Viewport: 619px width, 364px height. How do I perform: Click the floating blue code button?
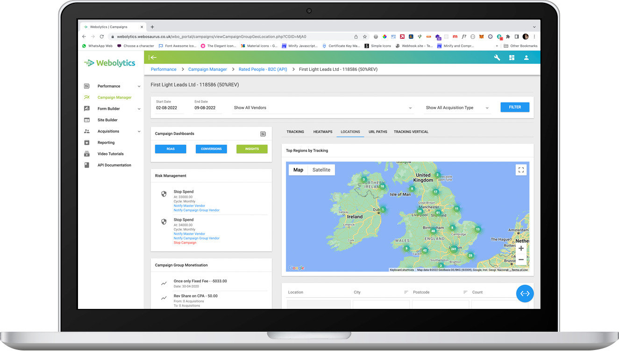tap(525, 294)
